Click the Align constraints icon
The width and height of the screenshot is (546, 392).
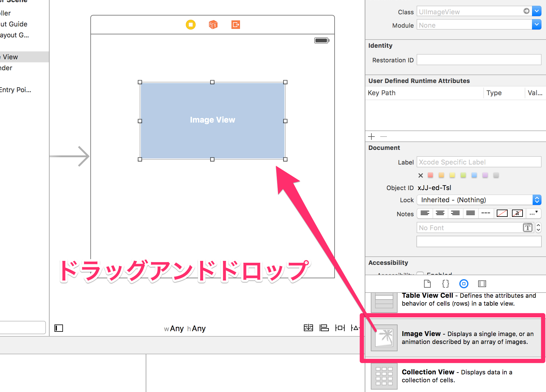click(324, 328)
